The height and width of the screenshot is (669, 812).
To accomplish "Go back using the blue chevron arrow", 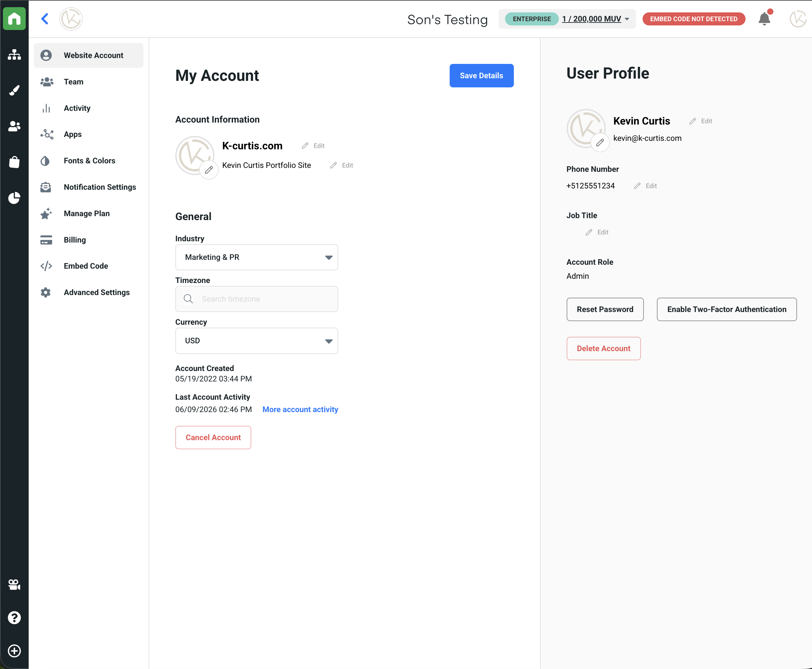I will [45, 19].
